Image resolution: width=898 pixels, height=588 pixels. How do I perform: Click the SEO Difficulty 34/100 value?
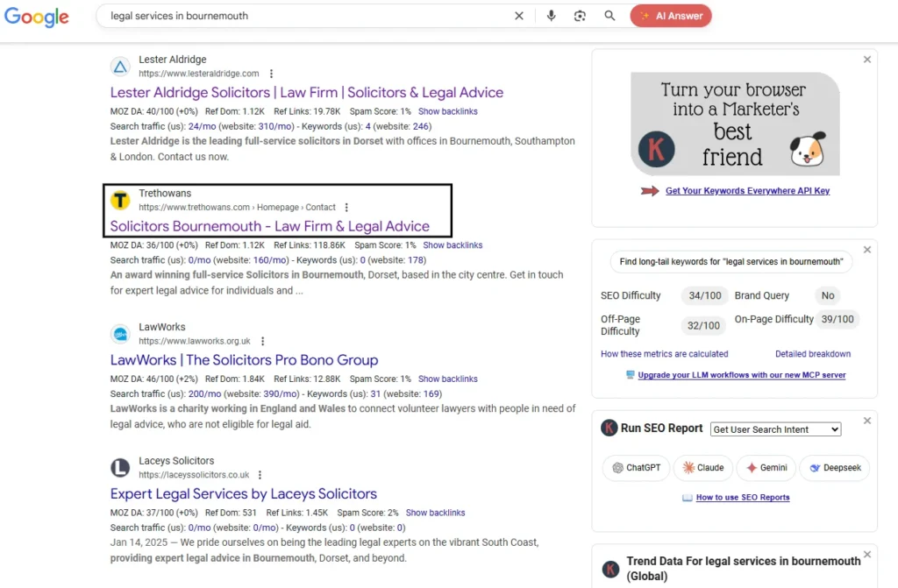(x=705, y=295)
